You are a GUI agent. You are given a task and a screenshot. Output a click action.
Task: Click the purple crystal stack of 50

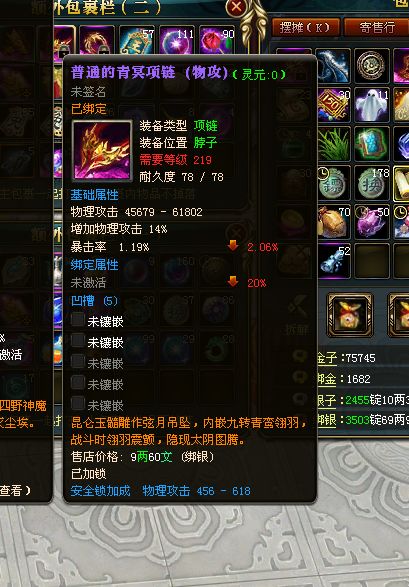point(372,222)
